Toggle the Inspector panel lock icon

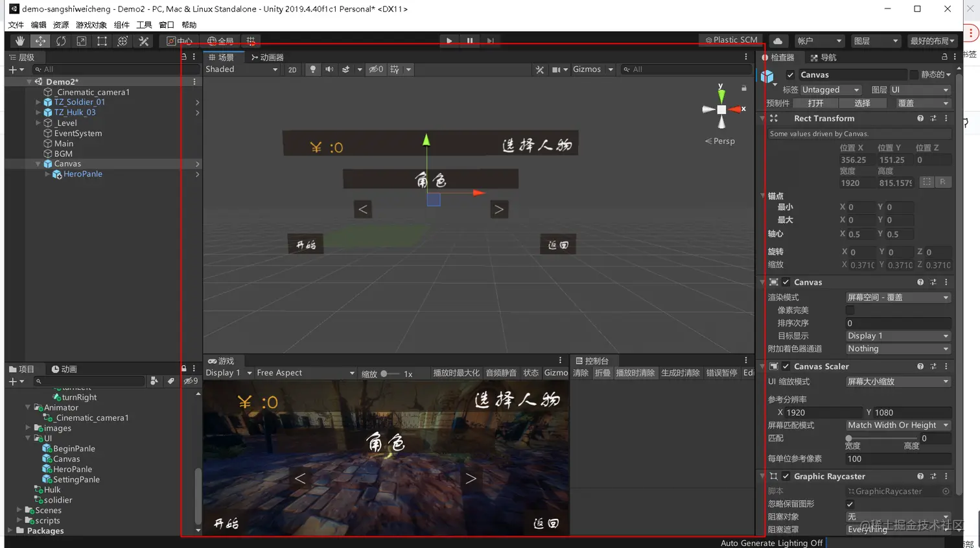944,57
